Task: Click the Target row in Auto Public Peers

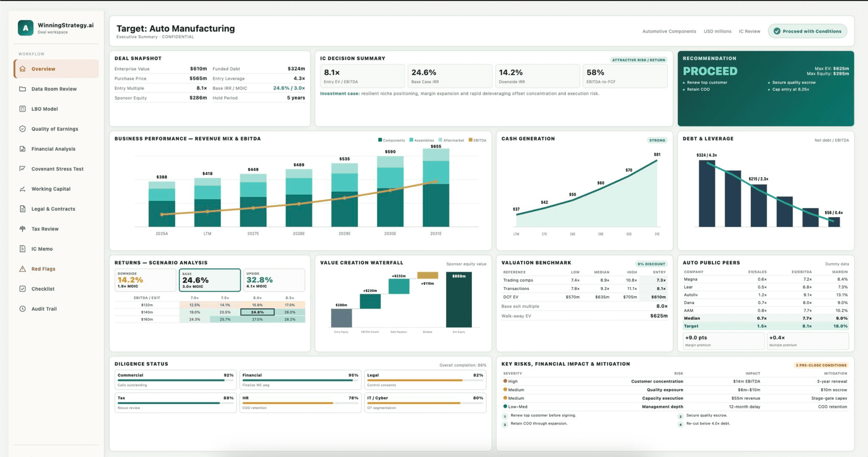Action: click(x=765, y=326)
